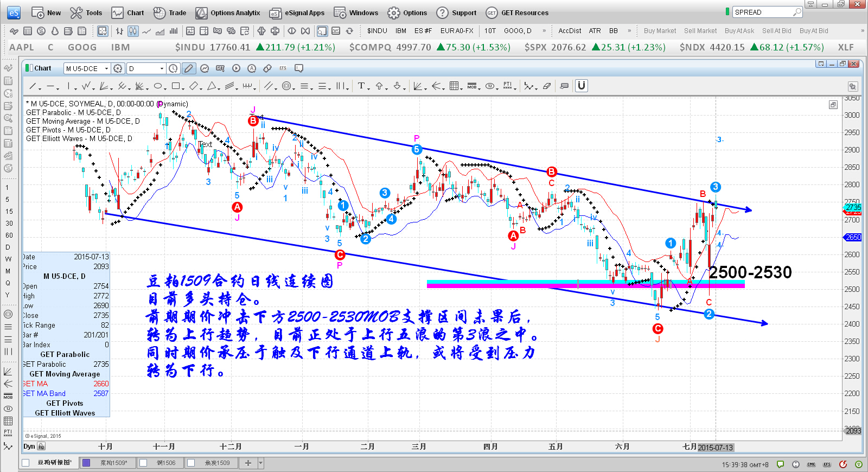Toggle the drawing pencil mode

[188, 68]
